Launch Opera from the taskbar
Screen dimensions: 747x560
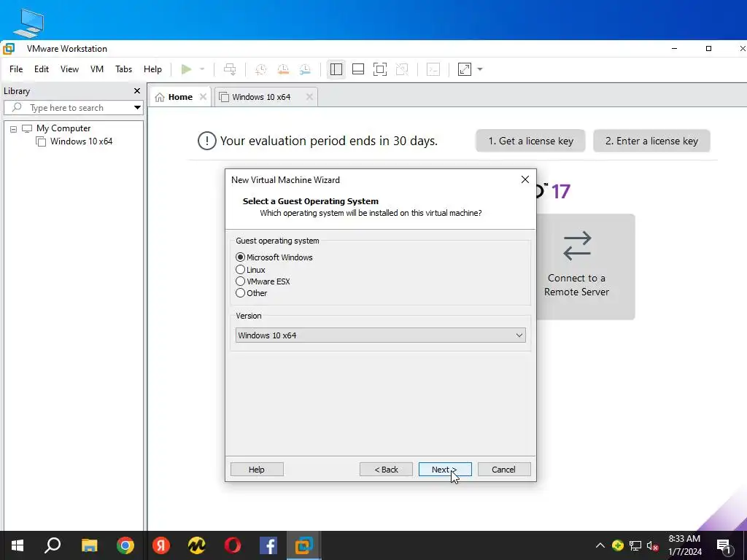(233, 545)
